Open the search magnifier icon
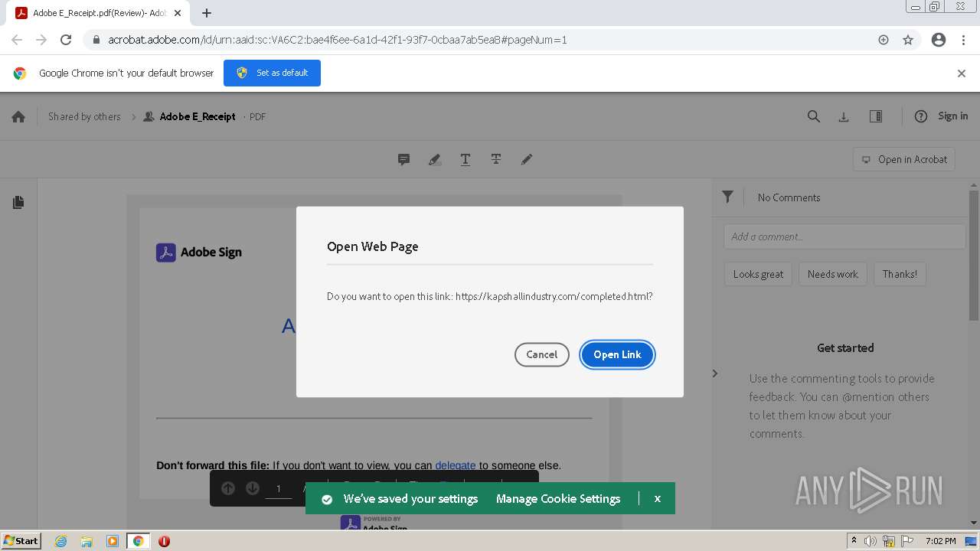 [814, 116]
